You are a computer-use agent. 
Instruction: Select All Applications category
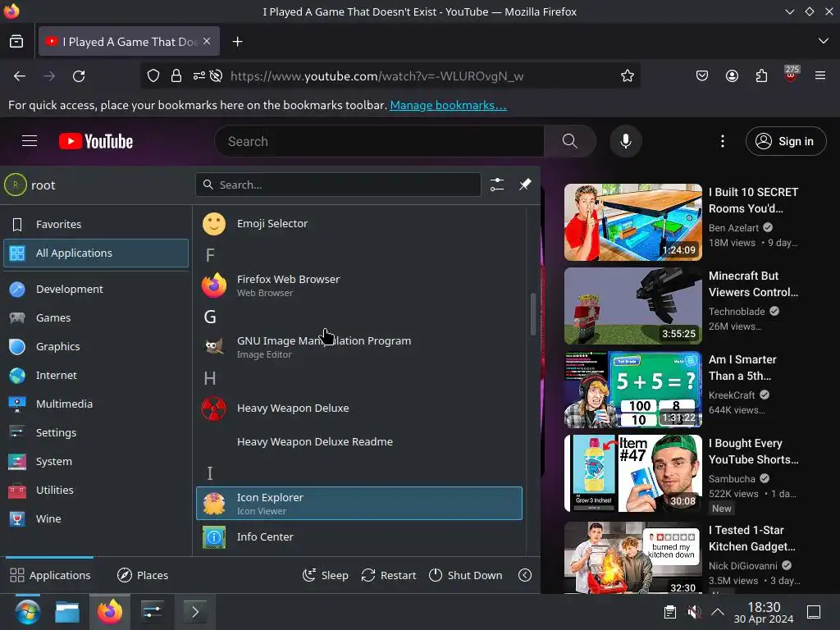pos(96,253)
